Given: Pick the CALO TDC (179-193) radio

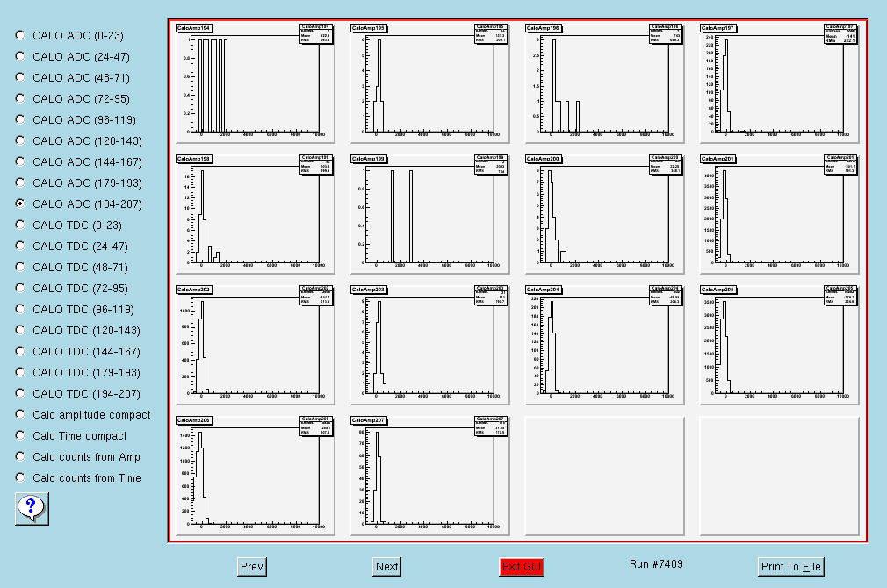Looking at the screenshot, I should (20, 372).
